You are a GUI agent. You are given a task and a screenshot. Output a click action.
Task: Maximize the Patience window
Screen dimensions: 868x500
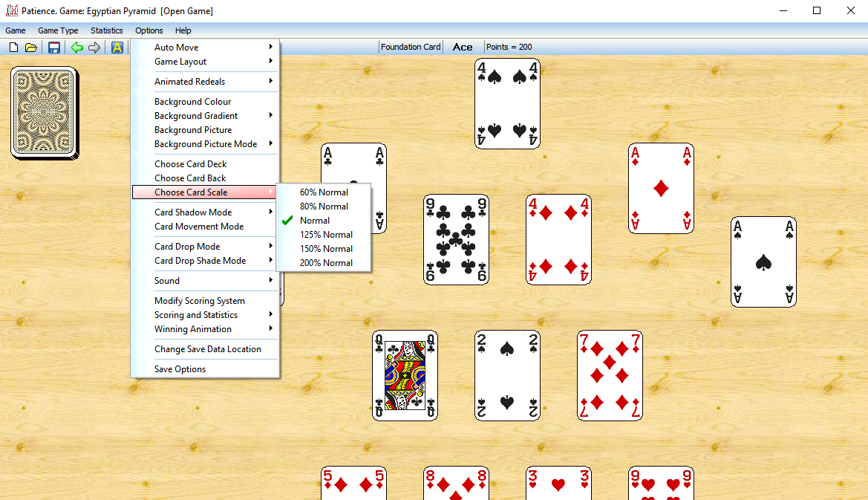tap(817, 10)
